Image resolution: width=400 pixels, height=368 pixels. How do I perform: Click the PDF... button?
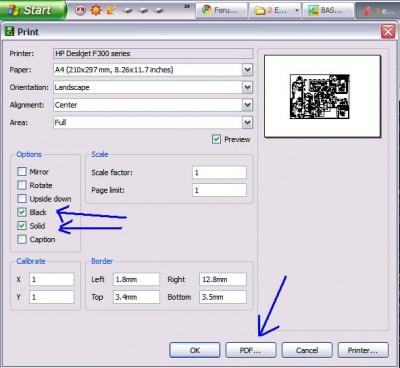[251, 350]
